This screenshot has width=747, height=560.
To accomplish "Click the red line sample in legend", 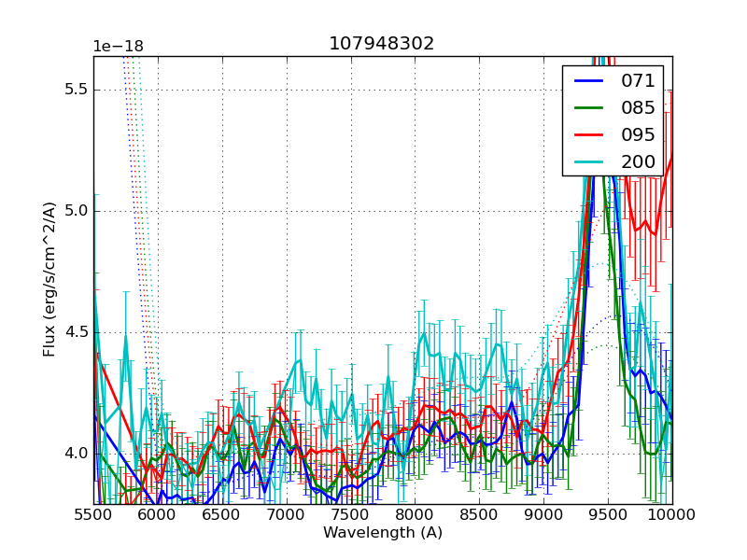I will (x=589, y=135).
